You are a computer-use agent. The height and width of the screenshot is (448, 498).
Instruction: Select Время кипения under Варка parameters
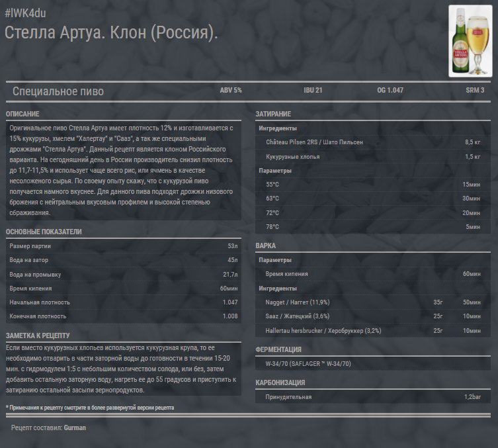(287, 274)
